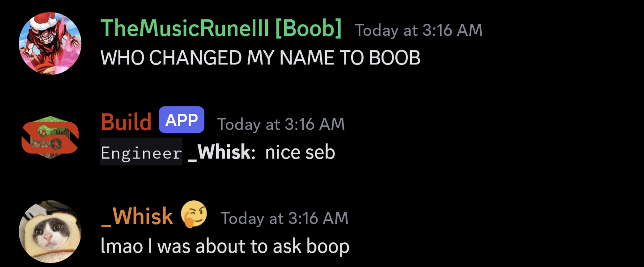Click the word BOOB in the first message
The image size is (644, 267).
pos(394,58)
